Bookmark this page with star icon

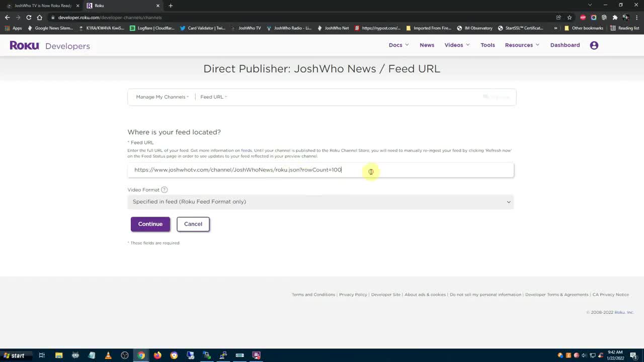569,17
